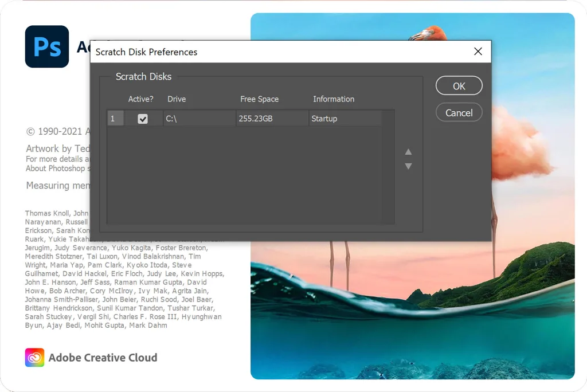Click the move-disk-up arrow icon
This screenshot has width=587, height=392.
coord(408,152)
